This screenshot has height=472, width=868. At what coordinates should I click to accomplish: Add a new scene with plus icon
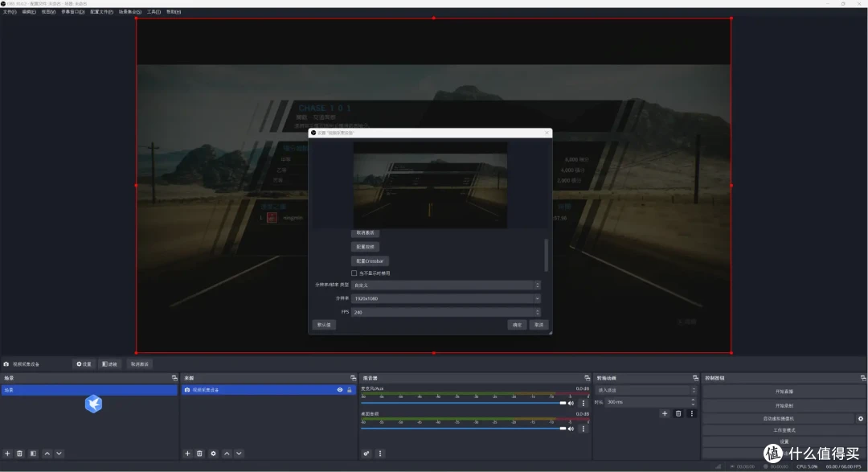(x=7, y=454)
